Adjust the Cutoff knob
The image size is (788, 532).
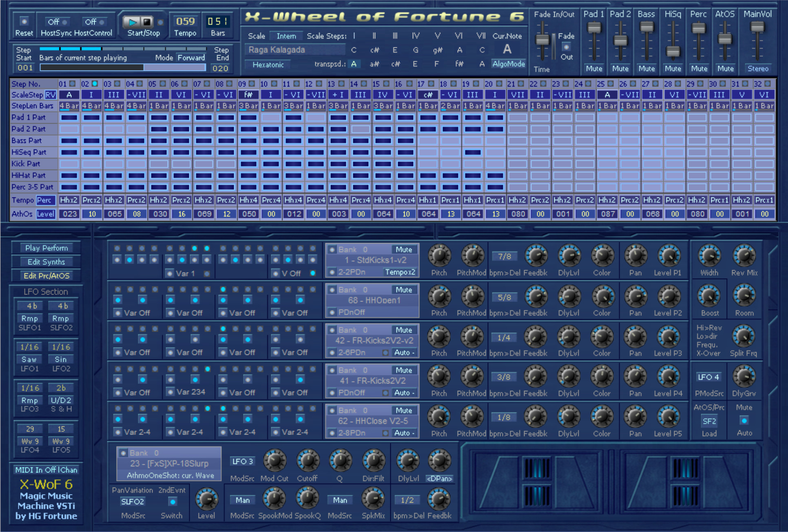click(x=307, y=460)
